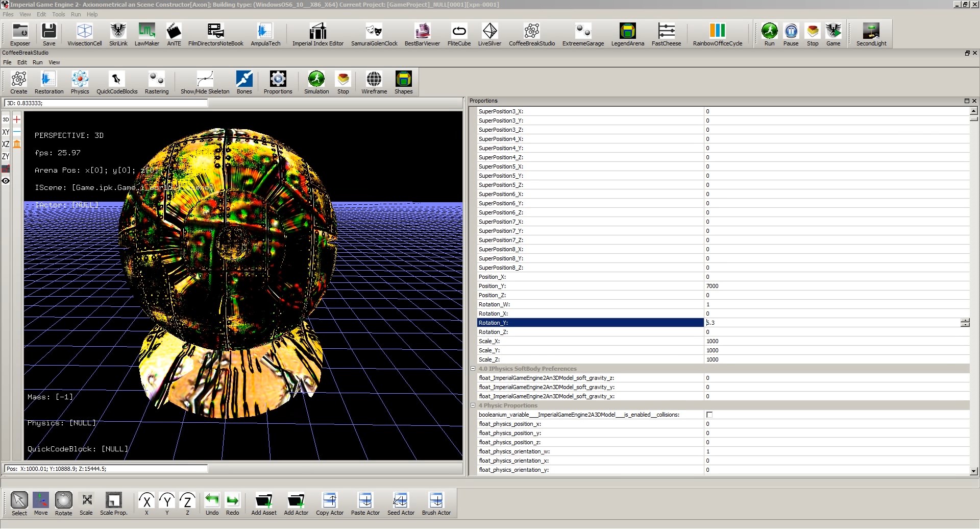This screenshot has height=529, width=980.
Task: Switch viewport to XZ view
Action: tap(6, 144)
